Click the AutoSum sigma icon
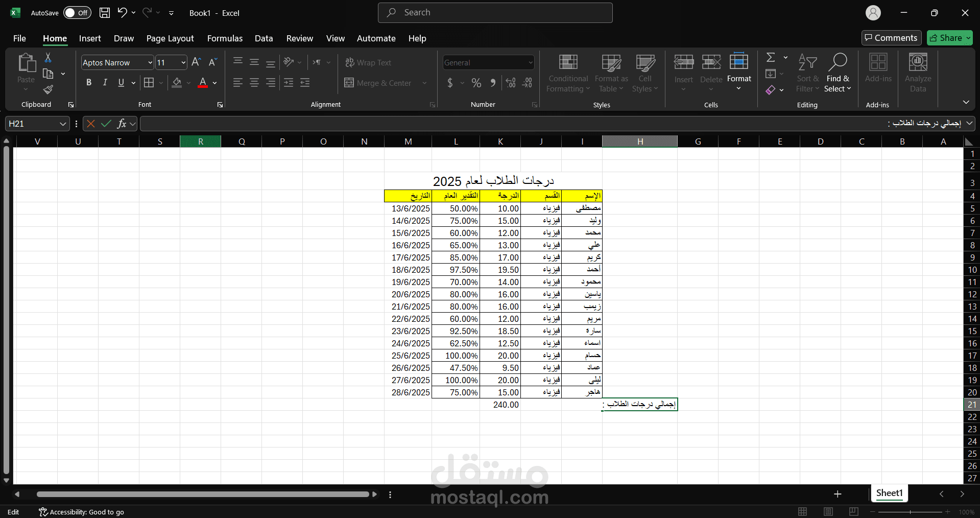 tap(771, 57)
